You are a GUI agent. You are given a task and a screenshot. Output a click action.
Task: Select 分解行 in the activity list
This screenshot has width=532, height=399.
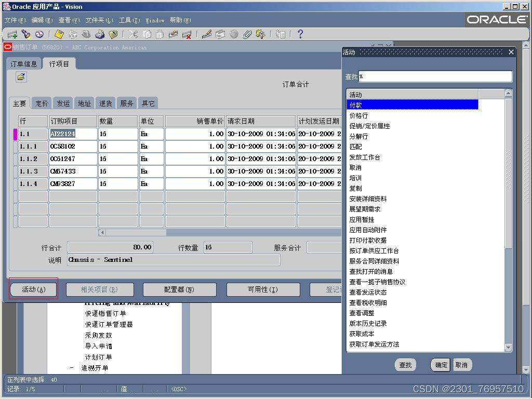(x=358, y=137)
